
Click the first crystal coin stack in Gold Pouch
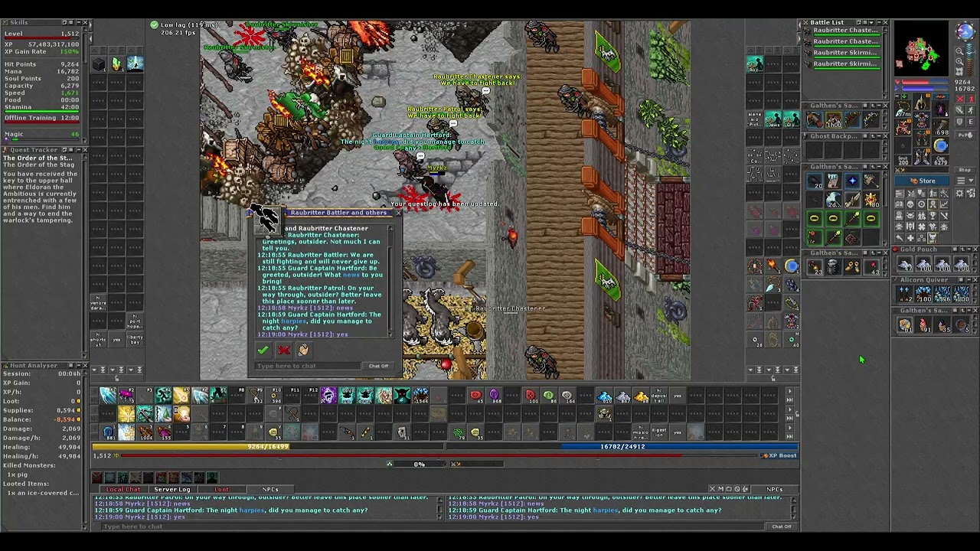click(x=905, y=263)
